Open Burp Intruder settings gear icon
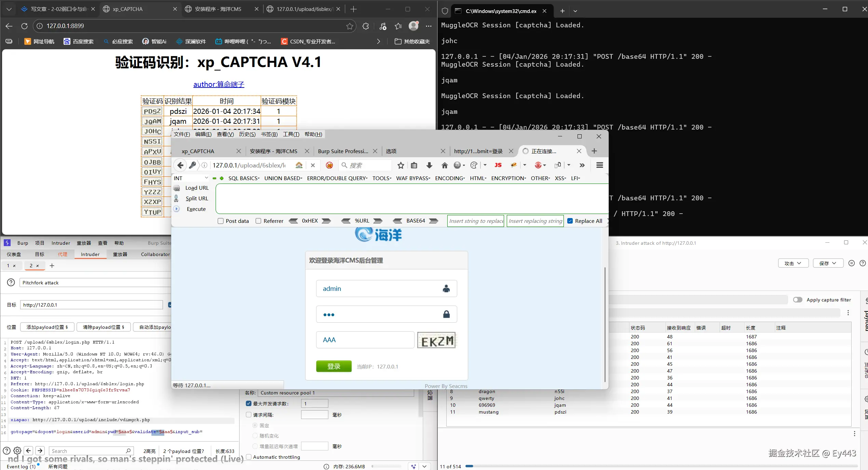The image size is (868, 470). point(17,451)
